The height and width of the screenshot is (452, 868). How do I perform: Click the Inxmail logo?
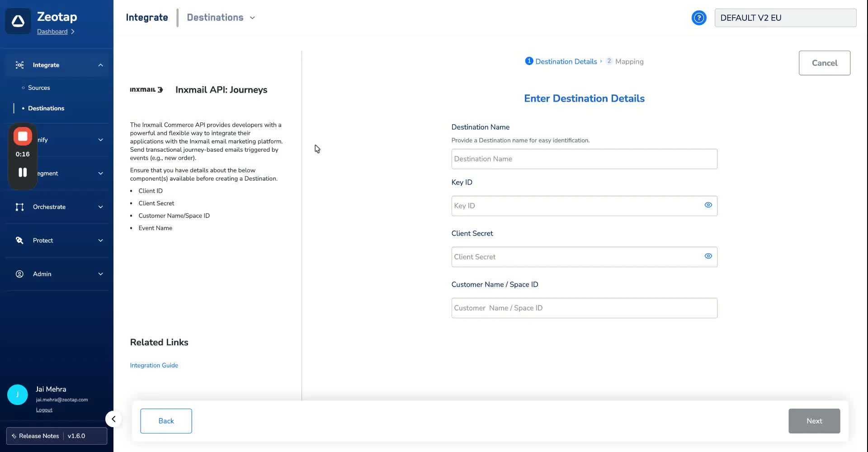pyautogui.click(x=146, y=89)
